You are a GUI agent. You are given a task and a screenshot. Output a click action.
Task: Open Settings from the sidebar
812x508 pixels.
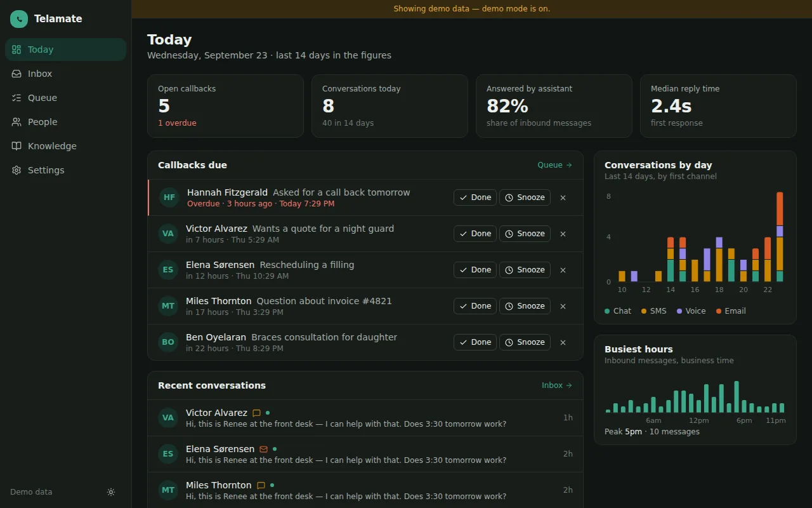tap(65, 170)
